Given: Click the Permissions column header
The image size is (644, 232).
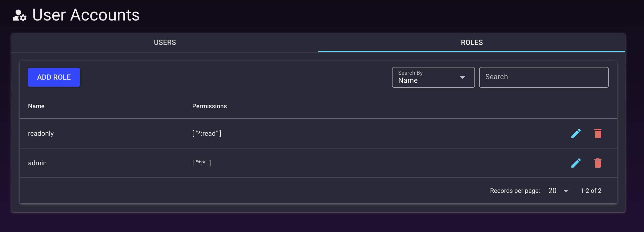Looking at the screenshot, I should pos(209,106).
